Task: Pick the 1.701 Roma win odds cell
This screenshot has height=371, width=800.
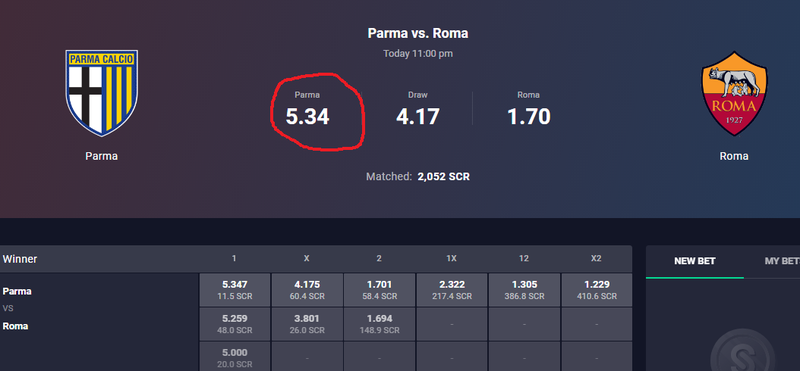Action: pyautogui.click(x=379, y=290)
